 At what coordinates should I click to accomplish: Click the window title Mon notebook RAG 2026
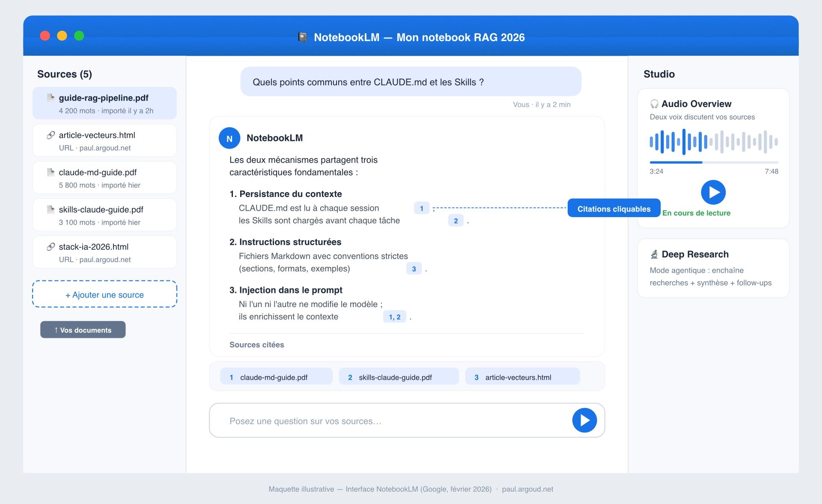point(461,37)
